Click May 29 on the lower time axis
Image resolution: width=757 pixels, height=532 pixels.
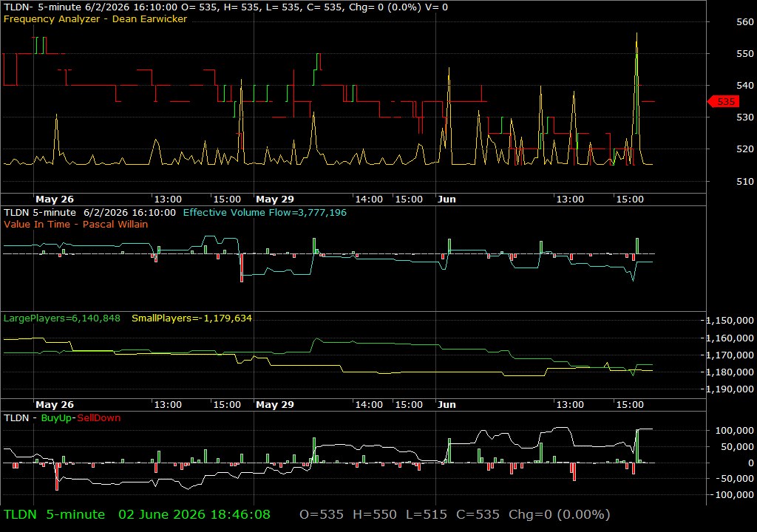275,405
